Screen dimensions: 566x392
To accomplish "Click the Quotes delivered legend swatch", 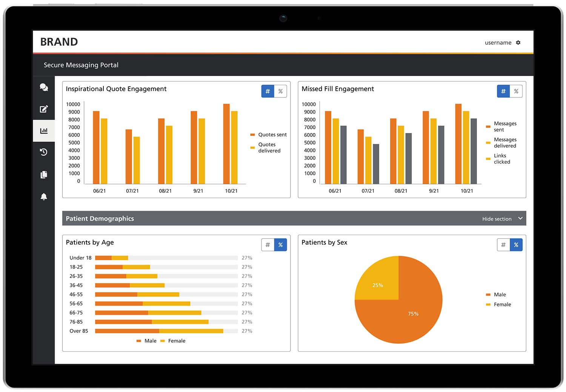I will pyautogui.click(x=252, y=148).
